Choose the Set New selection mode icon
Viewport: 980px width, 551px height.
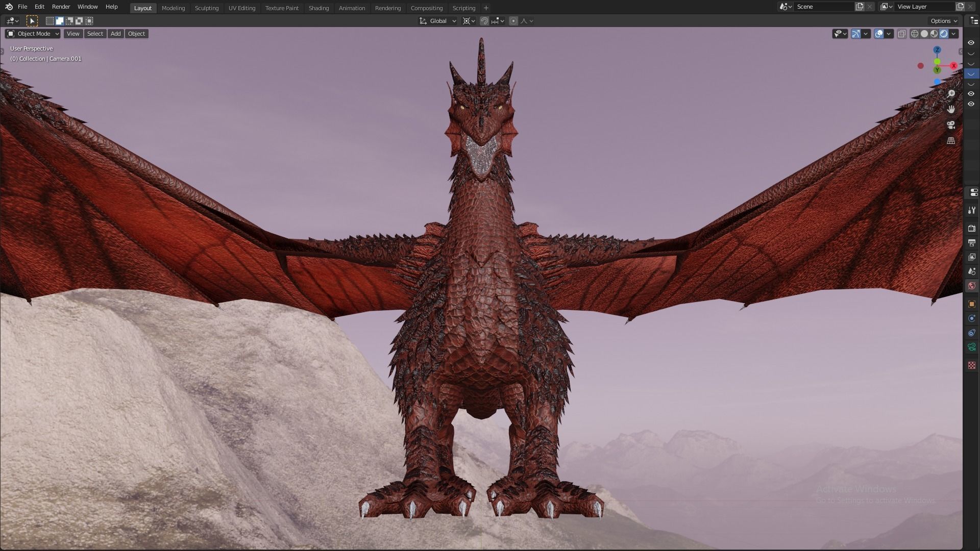pyautogui.click(x=50, y=21)
